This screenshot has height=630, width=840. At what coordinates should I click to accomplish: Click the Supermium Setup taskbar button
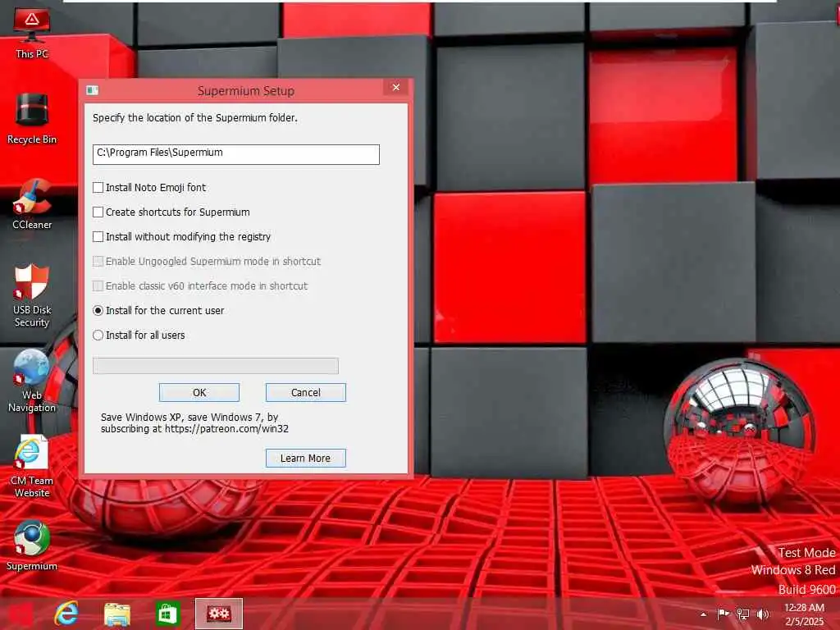[218, 614]
